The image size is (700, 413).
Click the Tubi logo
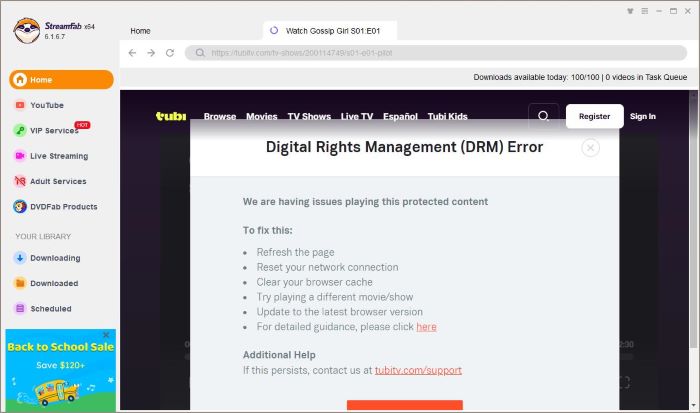pyautogui.click(x=171, y=116)
